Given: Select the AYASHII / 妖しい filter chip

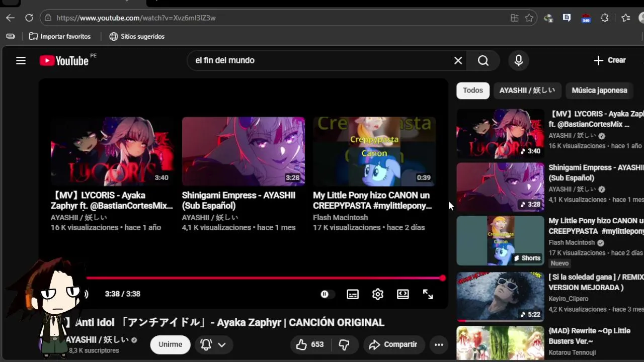Looking at the screenshot, I should (x=527, y=90).
